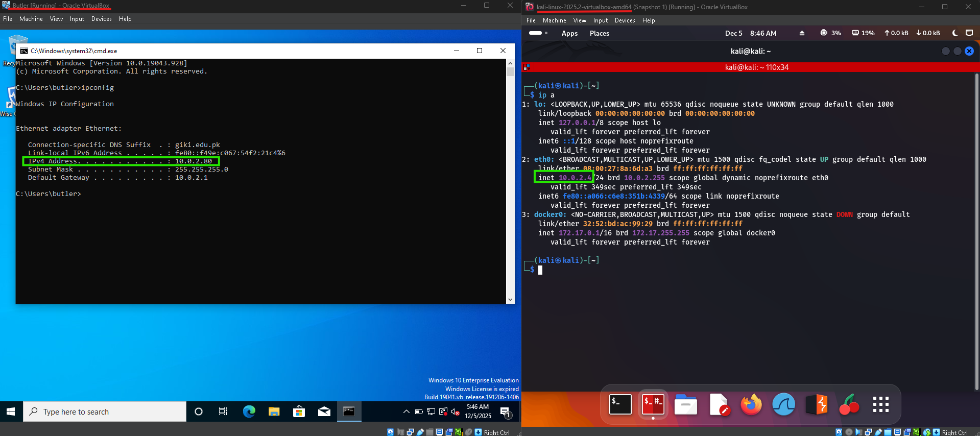This screenshot has width=980, height=436.
Task: Click memory usage 19% indicator
Action: click(863, 33)
